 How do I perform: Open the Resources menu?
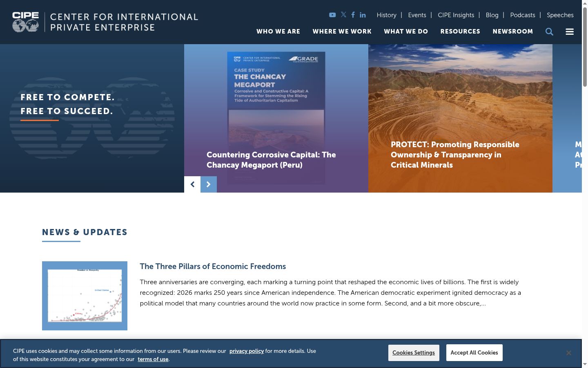click(x=460, y=31)
